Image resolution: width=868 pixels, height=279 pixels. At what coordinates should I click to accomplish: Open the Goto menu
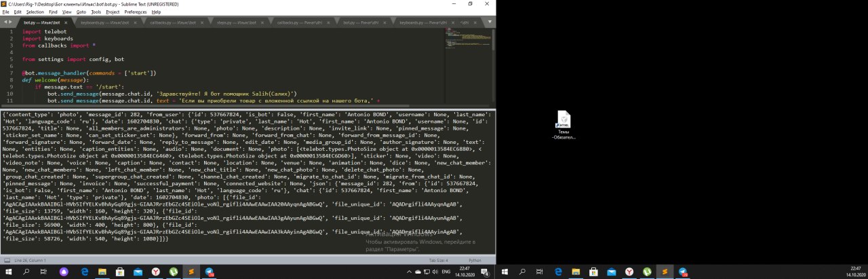click(81, 12)
